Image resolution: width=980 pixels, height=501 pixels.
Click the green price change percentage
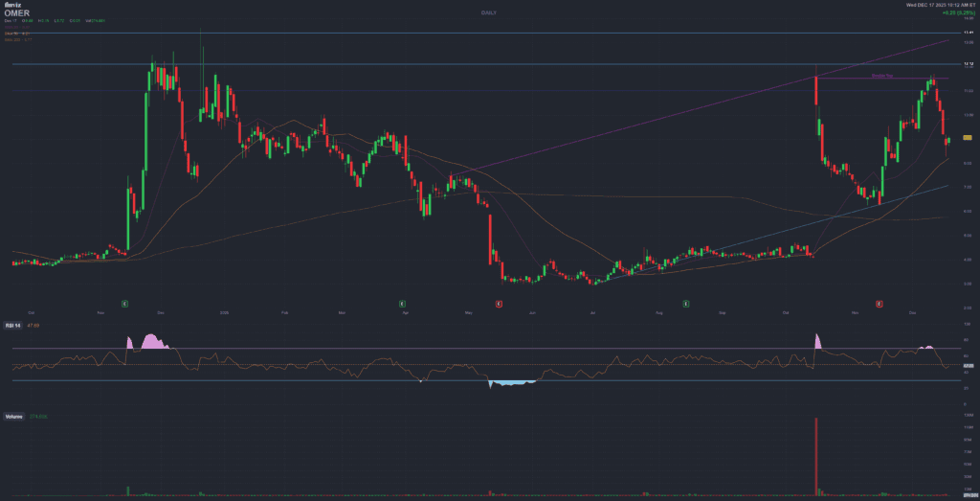coord(958,13)
